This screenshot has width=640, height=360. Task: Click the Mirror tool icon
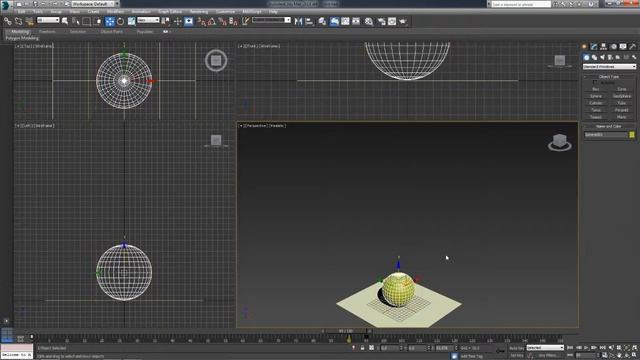tap(298, 21)
